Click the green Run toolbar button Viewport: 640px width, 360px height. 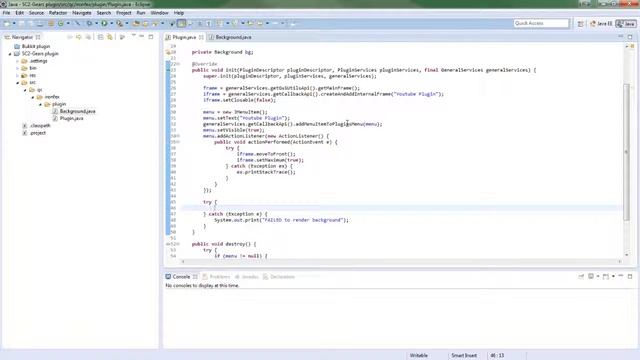coord(104,24)
